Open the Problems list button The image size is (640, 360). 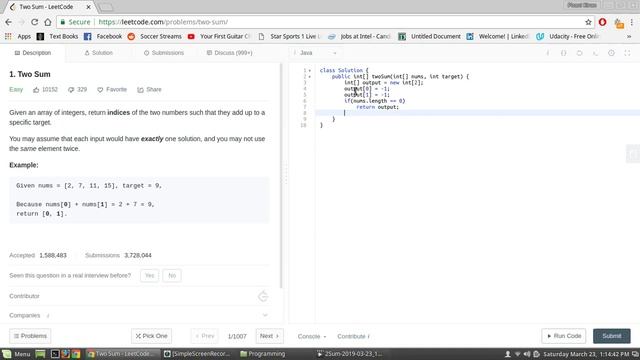point(30,336)
